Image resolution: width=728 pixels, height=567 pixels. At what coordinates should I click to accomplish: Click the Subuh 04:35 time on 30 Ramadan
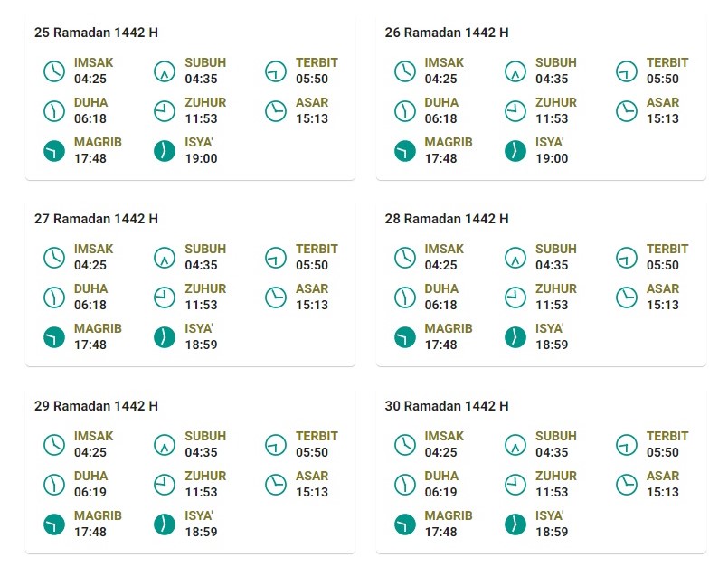click(552, 452)
